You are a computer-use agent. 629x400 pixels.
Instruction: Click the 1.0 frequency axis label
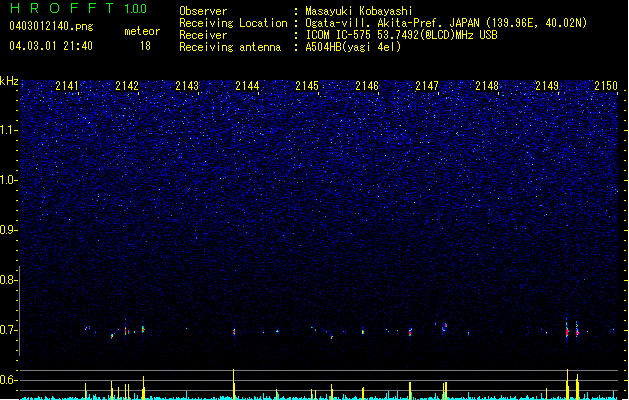point(9,180)
